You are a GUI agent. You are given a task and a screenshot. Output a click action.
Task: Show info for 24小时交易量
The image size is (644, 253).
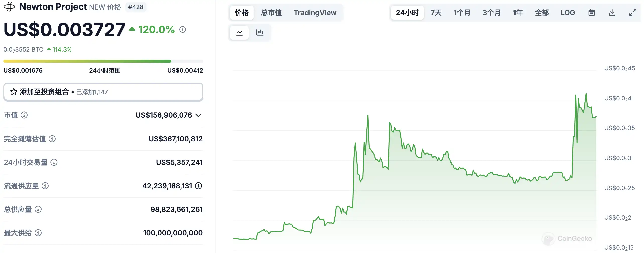point(54,162)
